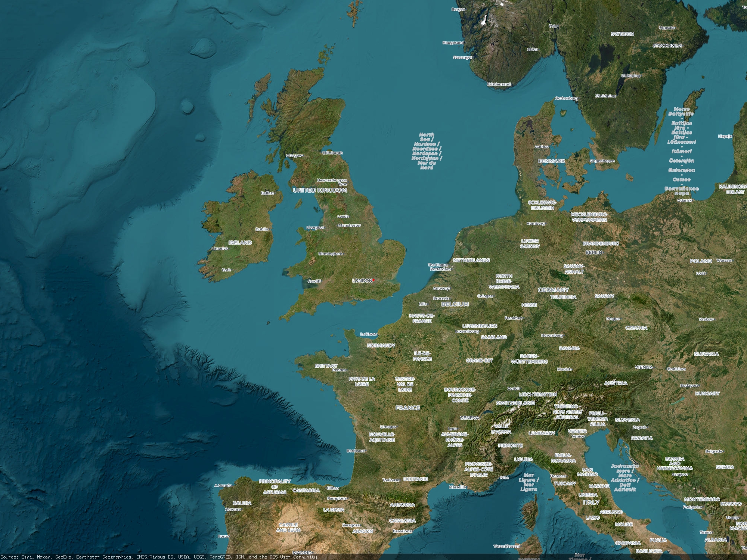The width and height of the screenshot is (747, 560).
Task: Select the Oslo city label
Action: pyautogui.click(x=553, y=26)
